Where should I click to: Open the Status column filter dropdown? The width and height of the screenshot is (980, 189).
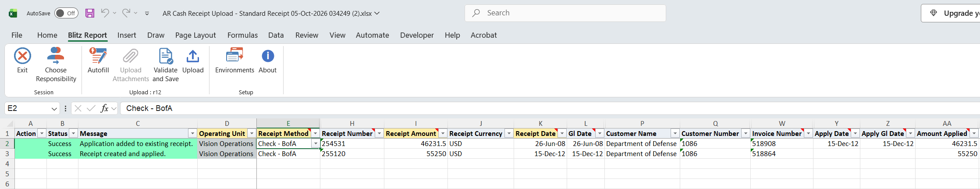point(74,133)
